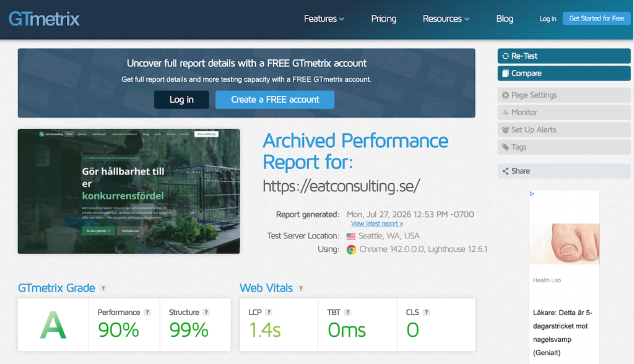634x364 pixels.
Task: Click the help icon beside Web Vitals
Action: 300,288
